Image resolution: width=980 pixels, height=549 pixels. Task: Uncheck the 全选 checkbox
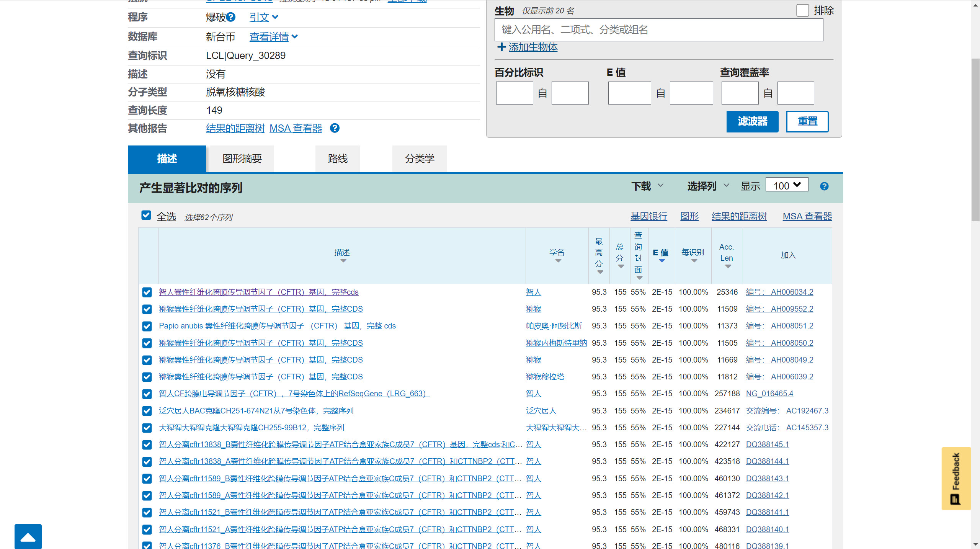(146, 215)
